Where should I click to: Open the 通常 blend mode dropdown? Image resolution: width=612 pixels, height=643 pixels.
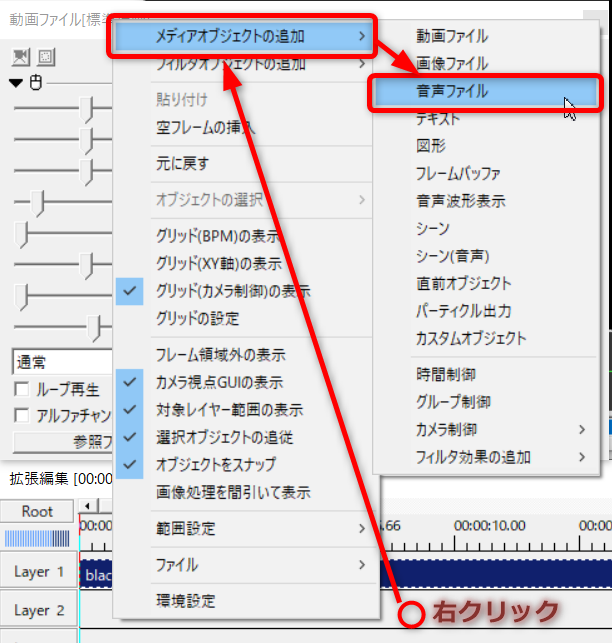tap(60, 362)
